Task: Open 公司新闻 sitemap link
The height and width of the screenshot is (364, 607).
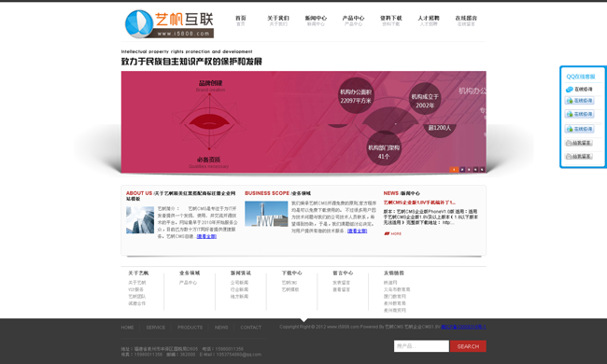Action: click(x=239, y=283)
